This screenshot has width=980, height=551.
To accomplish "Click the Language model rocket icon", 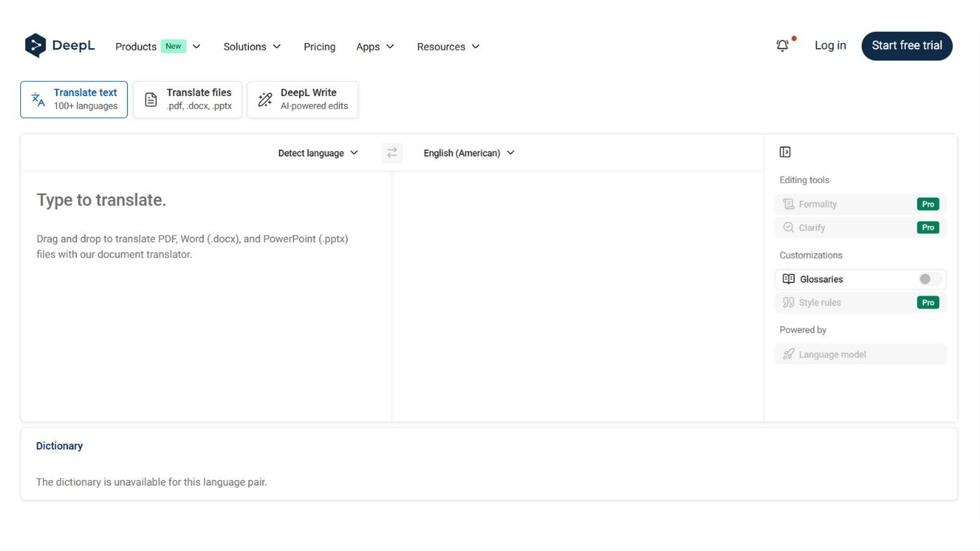I will point(788,354).
